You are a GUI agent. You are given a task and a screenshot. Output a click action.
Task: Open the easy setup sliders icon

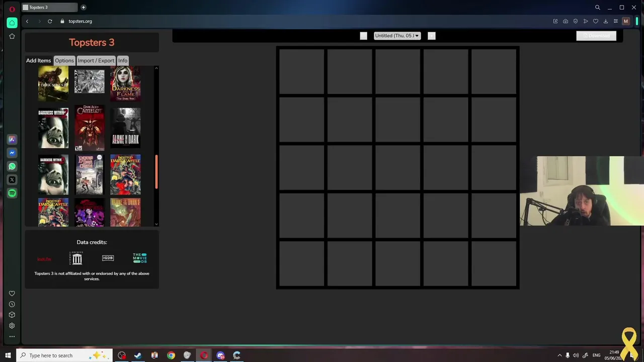(x=616, y=21)
